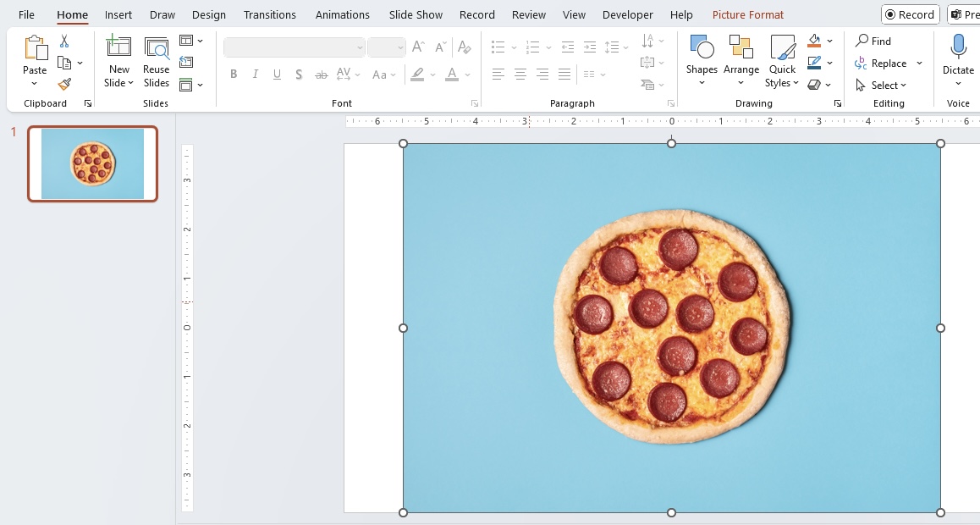
Task: Click the Record button at top right
Action: tap(910, 14)
